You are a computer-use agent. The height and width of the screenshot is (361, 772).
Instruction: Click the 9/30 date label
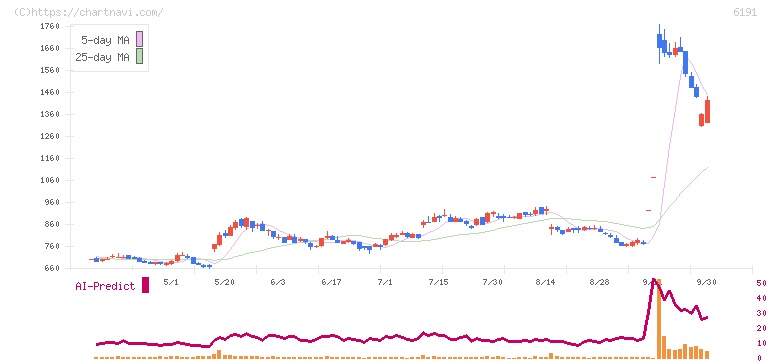click(x=707, y=282)
